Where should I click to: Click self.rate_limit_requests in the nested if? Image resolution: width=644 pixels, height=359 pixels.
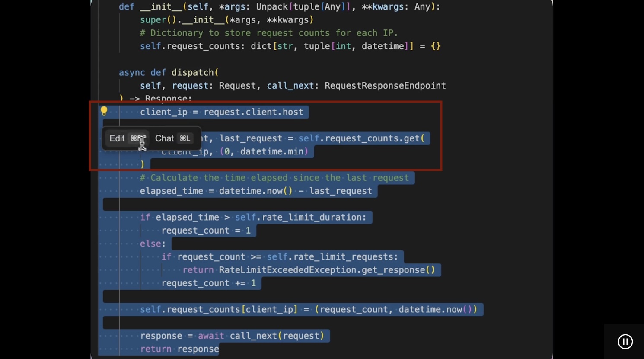click(x=332, y=257)
